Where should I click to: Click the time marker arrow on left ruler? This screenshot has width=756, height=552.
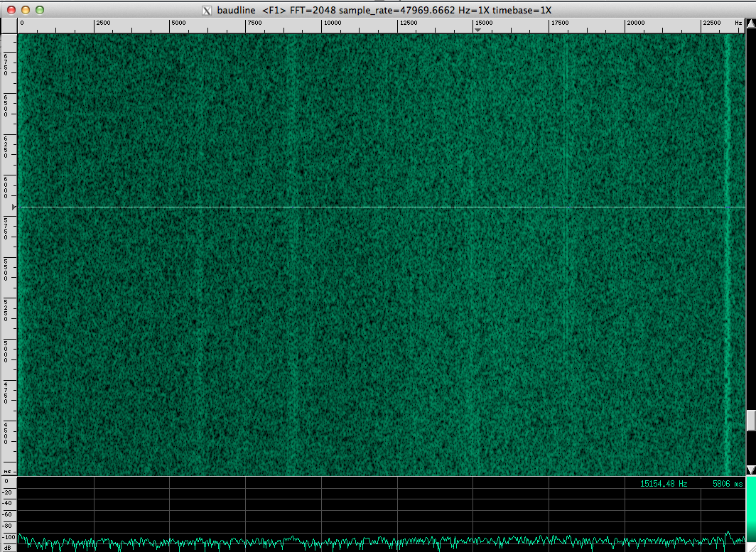point(14,207)
